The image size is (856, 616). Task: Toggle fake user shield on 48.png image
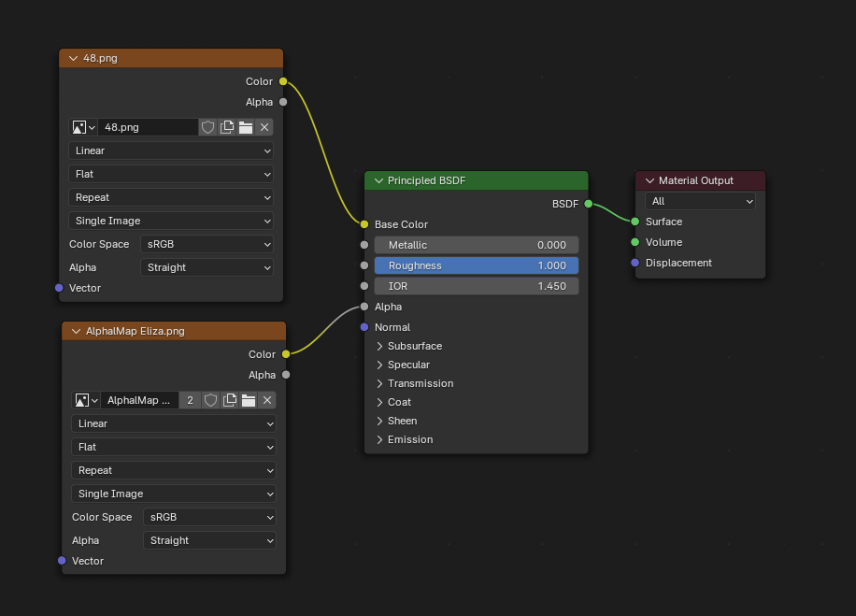point(208,127)
